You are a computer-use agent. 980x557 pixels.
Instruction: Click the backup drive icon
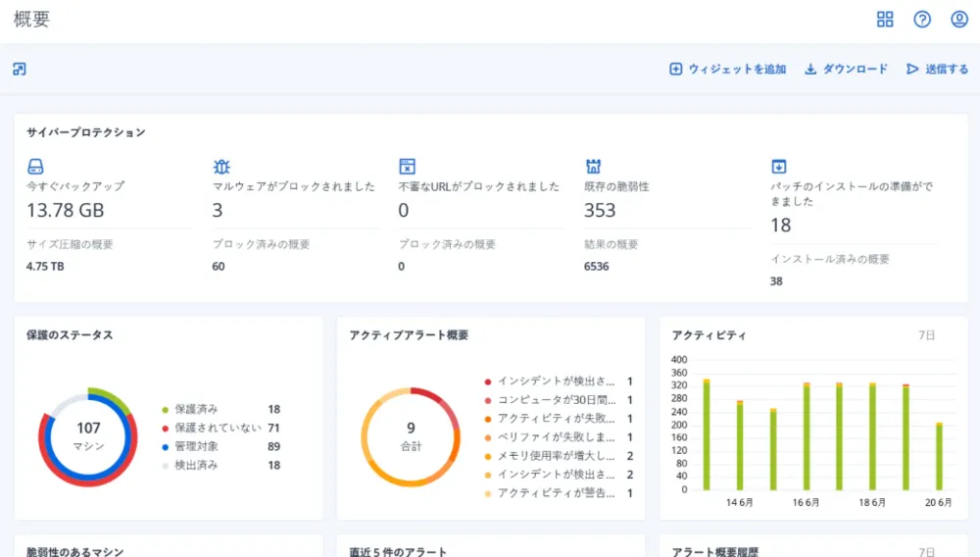35,167
